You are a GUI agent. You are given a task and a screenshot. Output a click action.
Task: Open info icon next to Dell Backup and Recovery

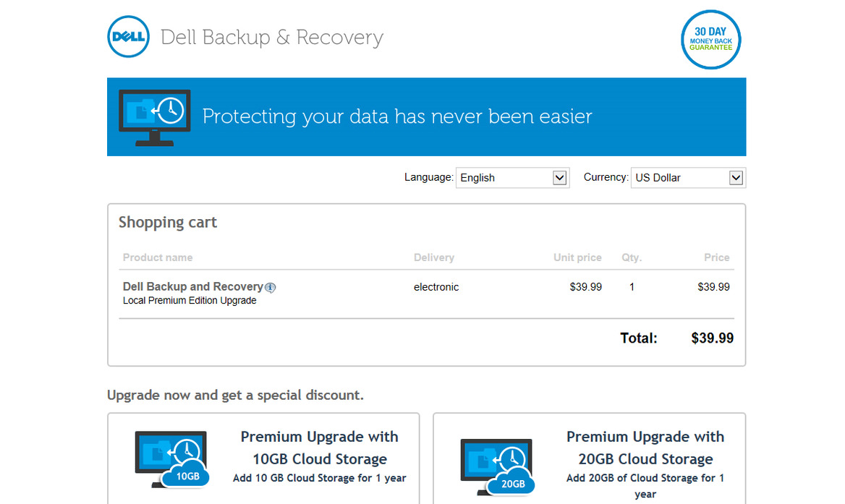pos(271,288)
